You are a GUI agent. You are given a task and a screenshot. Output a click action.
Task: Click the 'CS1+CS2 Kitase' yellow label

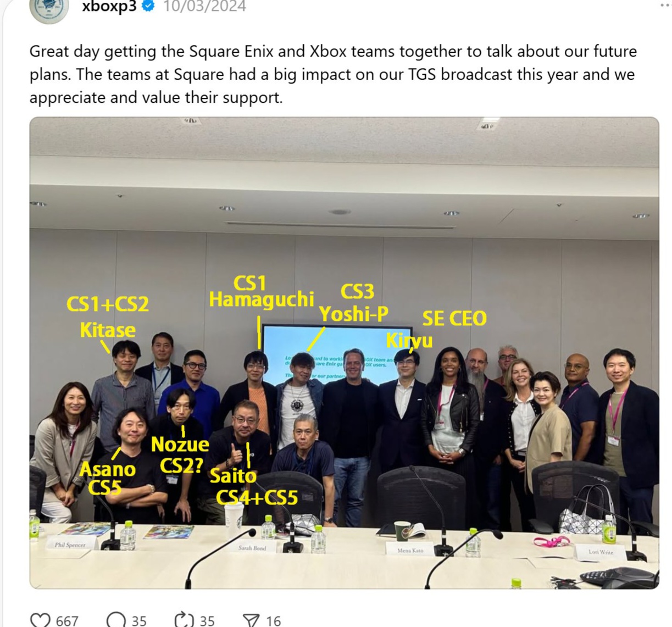[x=108, y=317]
